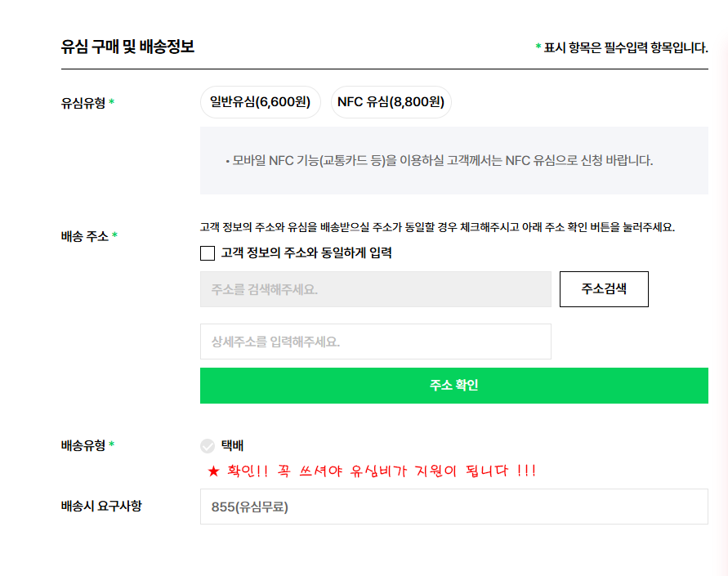Click the green 주소 확인 button
728x576 pixels.
coord(453,386)
